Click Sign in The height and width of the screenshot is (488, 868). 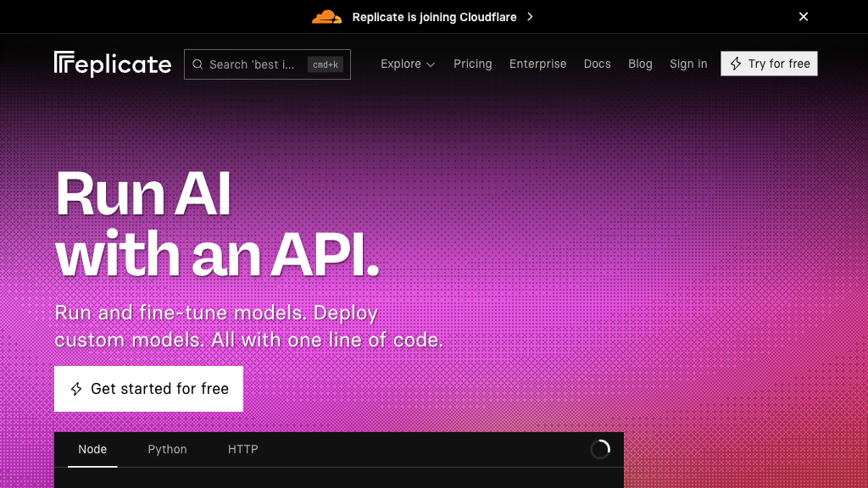tap(687, 64)
